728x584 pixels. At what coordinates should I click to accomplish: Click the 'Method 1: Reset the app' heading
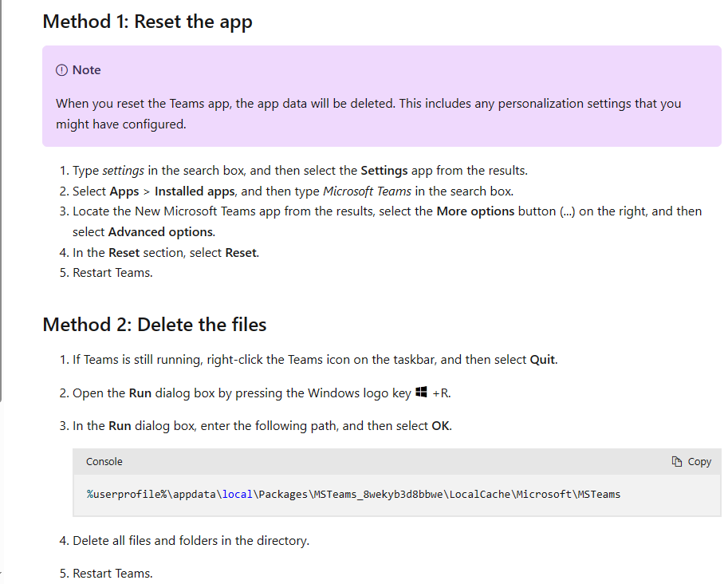coord(148,22)
